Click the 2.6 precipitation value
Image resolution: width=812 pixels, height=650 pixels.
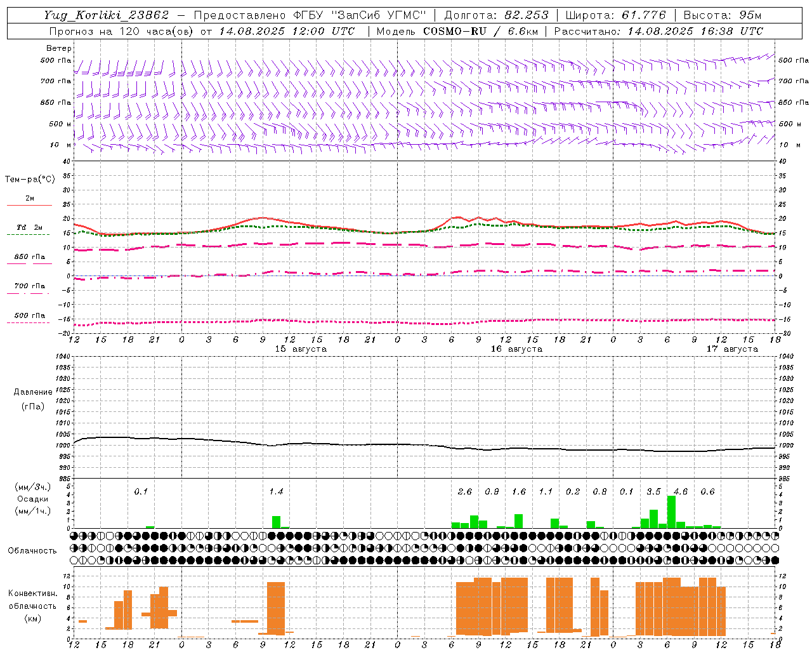click(x=465, y=492)
